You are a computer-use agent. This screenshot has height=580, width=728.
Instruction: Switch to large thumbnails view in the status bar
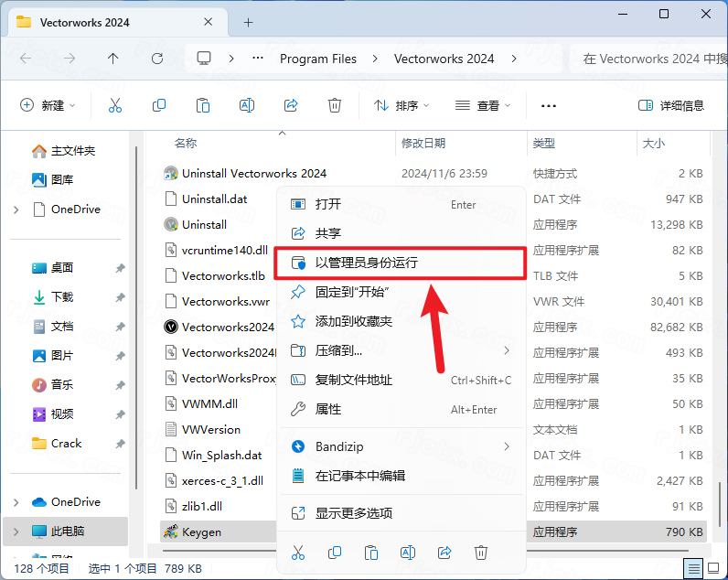tap(713, 569)
